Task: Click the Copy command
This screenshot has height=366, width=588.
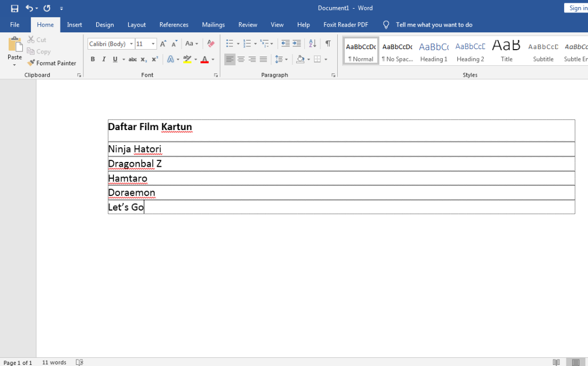Action: pyautogui.click(x=38, y=51)
